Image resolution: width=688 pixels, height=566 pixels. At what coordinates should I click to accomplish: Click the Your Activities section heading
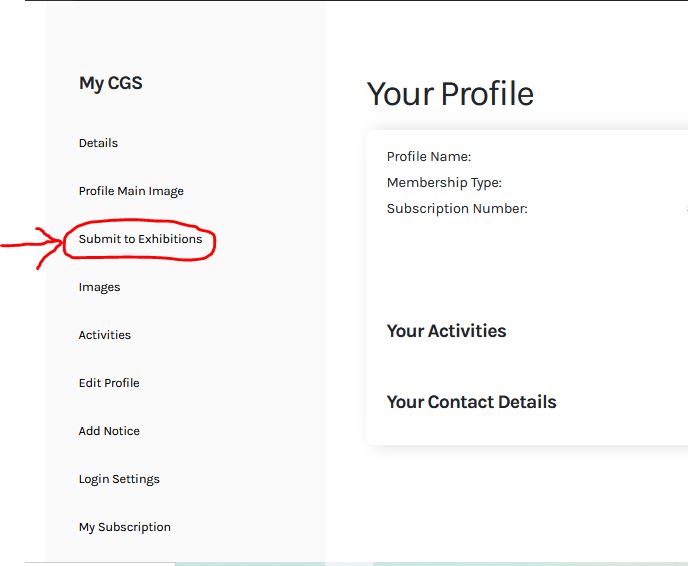[446, 331]
